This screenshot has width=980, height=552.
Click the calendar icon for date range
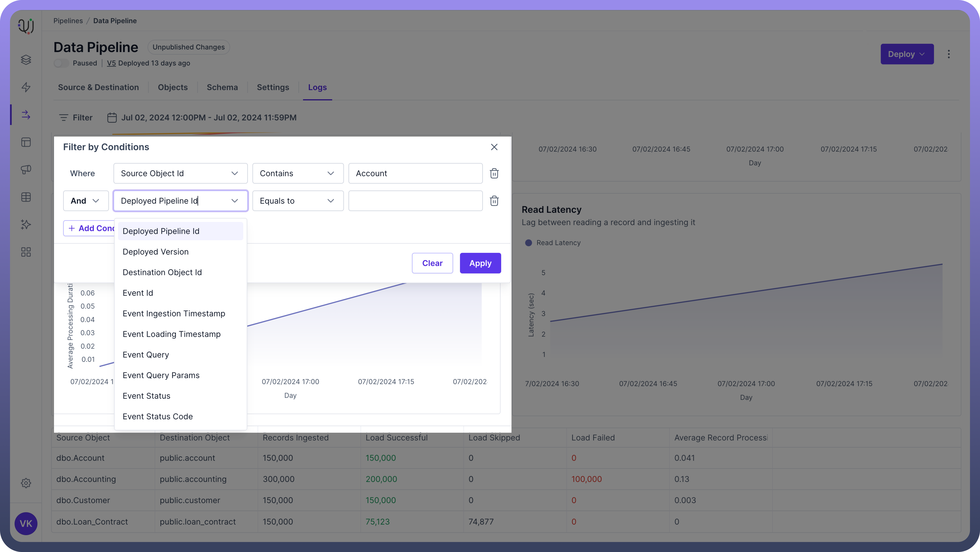112,118
